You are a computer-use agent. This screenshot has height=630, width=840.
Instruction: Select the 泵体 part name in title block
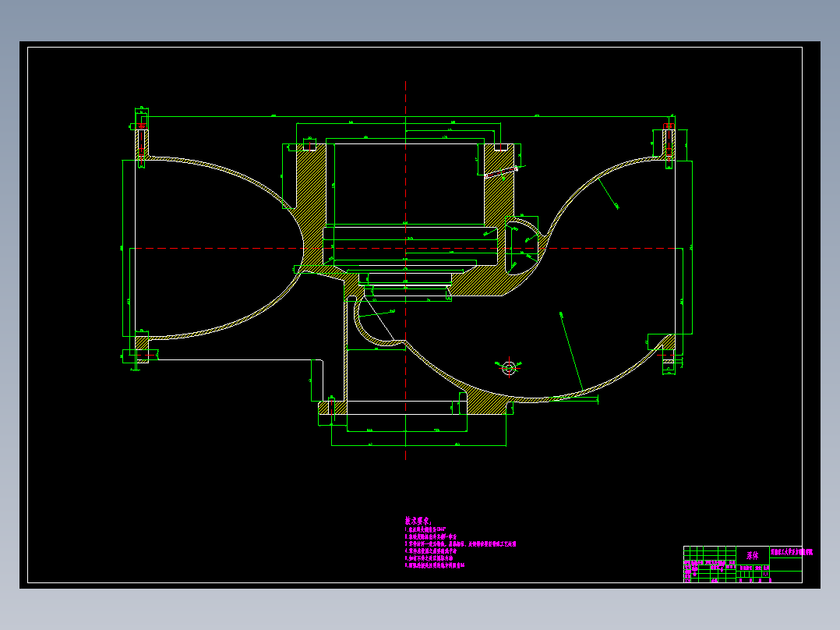753,555
